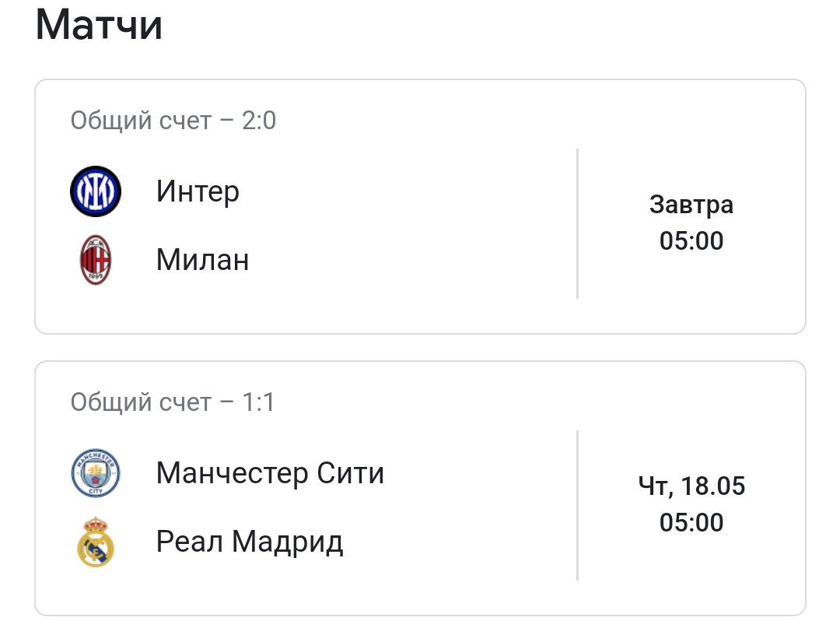Viewport: 840px width, 628px height.
Task: Click the 05:00 time below Чт, 18.05
Action: [691, 523]
